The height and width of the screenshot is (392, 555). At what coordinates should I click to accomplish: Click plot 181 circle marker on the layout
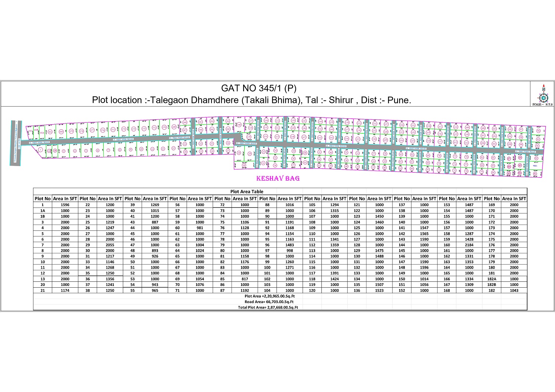click(x=50, y=131)
